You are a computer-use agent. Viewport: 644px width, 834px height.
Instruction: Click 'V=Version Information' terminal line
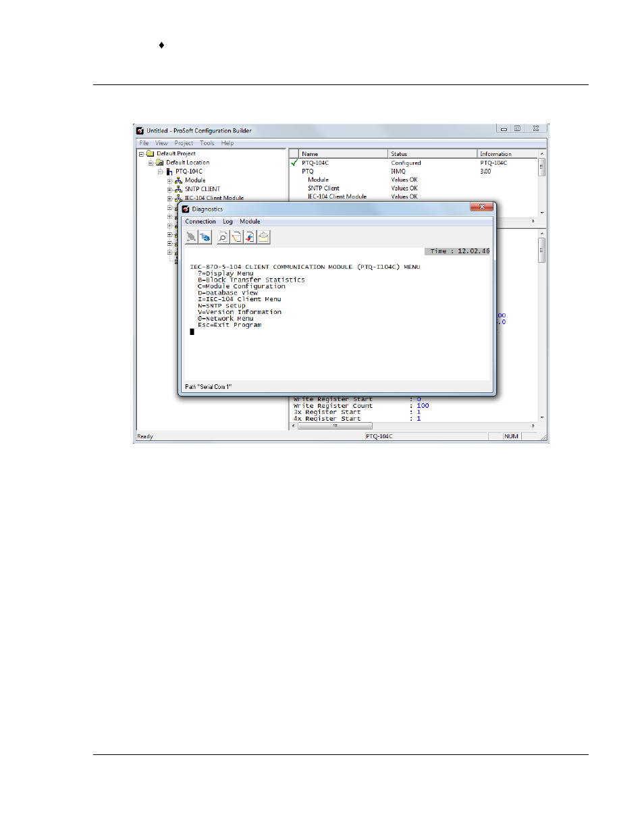coord(240,312)
